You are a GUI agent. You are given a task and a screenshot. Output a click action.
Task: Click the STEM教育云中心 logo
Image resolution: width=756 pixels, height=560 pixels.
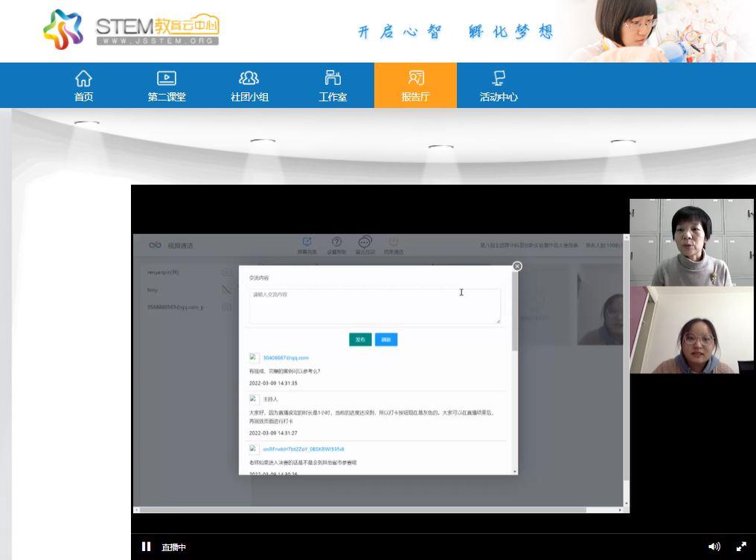pyautogui.click(x=131, y=29)
